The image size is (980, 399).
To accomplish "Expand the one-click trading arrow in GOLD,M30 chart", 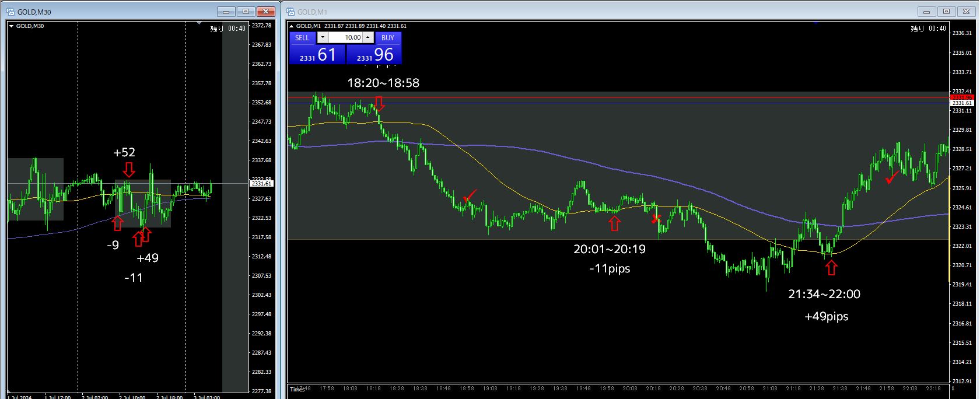I will [11, 26].
